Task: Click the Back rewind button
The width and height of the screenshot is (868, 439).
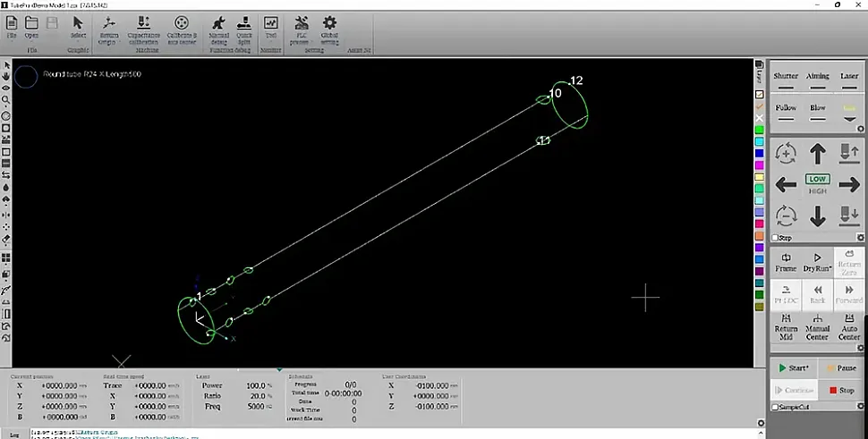Action: click(x=817, y=295)
